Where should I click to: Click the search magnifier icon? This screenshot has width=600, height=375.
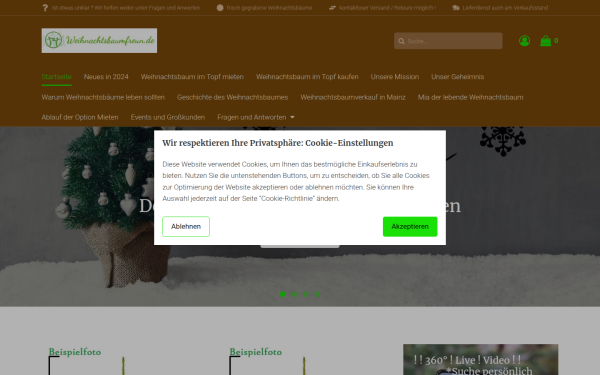401,41
